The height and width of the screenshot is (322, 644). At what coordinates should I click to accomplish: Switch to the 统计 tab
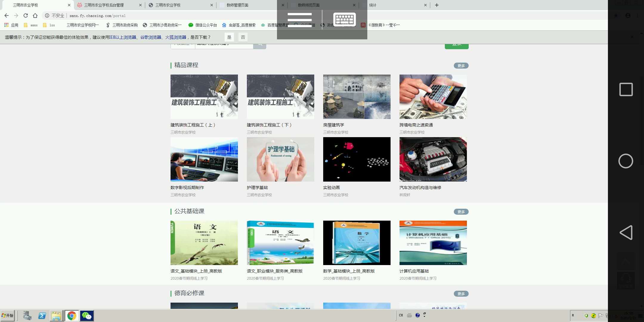click(373, 5)
